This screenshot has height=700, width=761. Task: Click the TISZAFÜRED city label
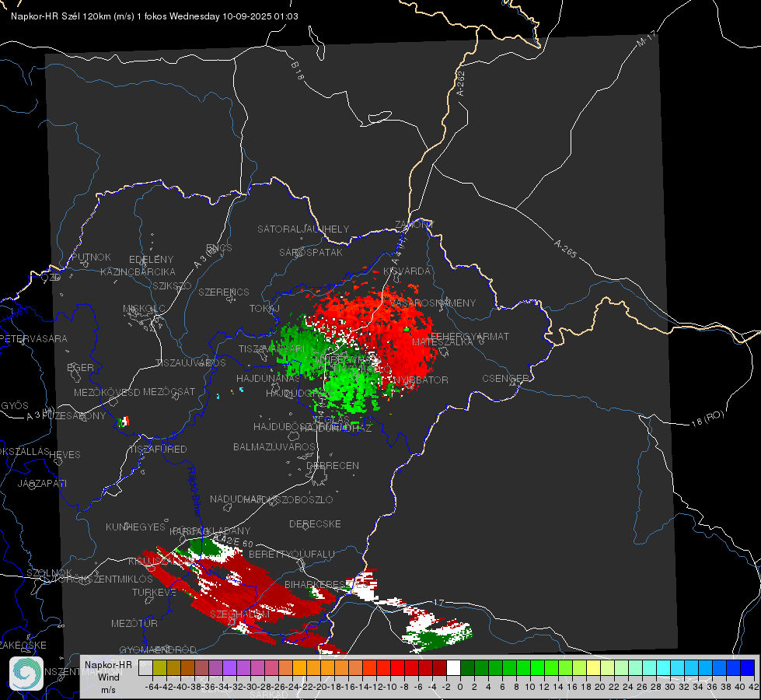point(158,449)
